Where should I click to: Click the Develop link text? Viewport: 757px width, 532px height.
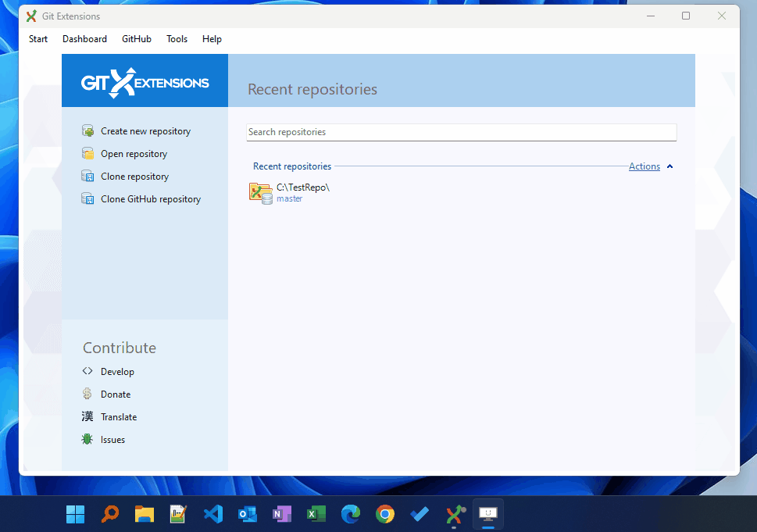[x=117, y=372]
